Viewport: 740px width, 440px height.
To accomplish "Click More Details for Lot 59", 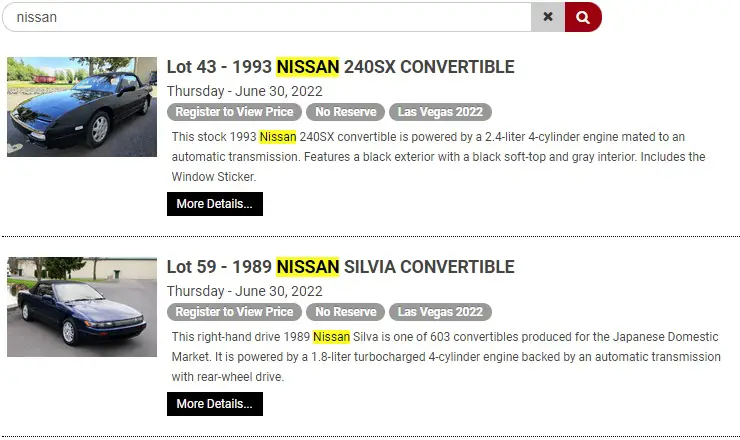I will (x=215, y=404).
